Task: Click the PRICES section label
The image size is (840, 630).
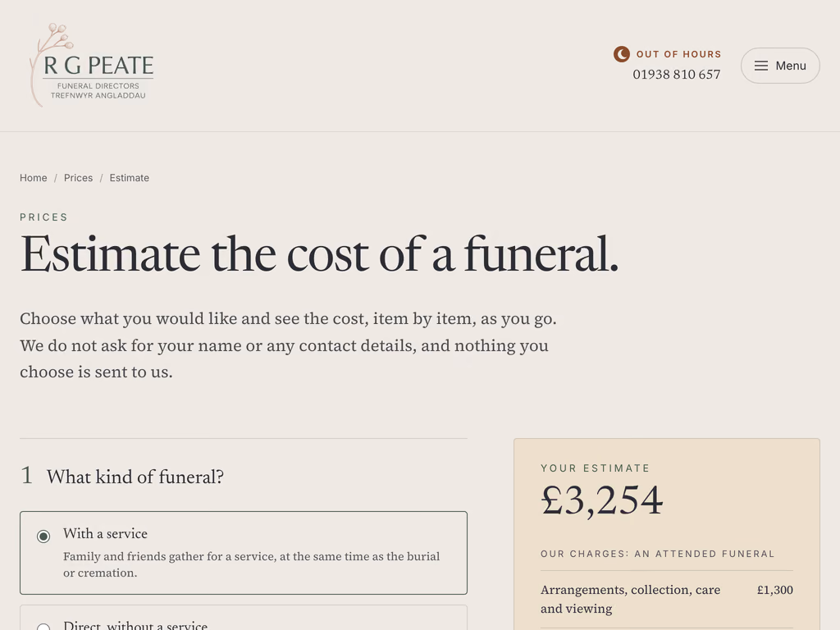Action: pos(44,217)
